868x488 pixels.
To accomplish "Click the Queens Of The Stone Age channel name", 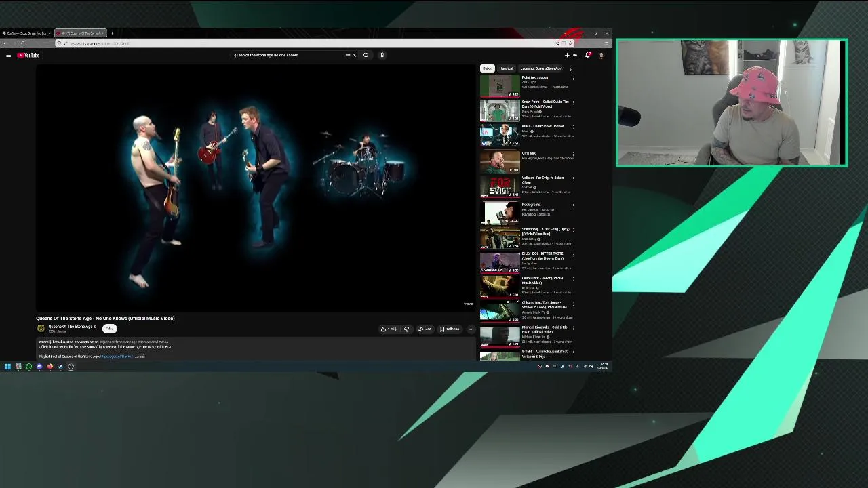I will coord(70,327).
